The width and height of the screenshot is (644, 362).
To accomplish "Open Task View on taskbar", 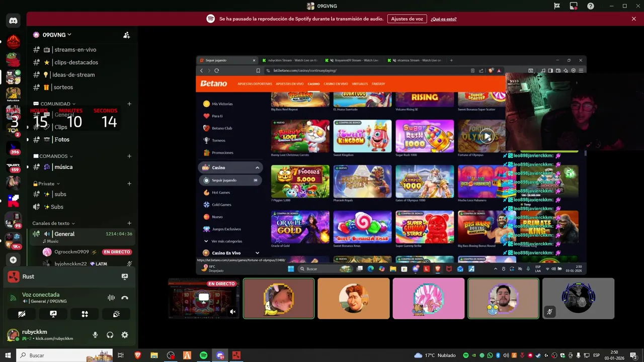I will point(121,355).
